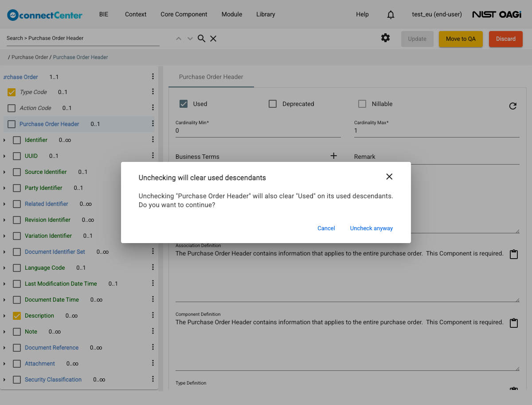Image resolution: width=532 pixels, height=405 pixels.
Task: Open more options for Document Identifier Set
Action: [153, 251]
